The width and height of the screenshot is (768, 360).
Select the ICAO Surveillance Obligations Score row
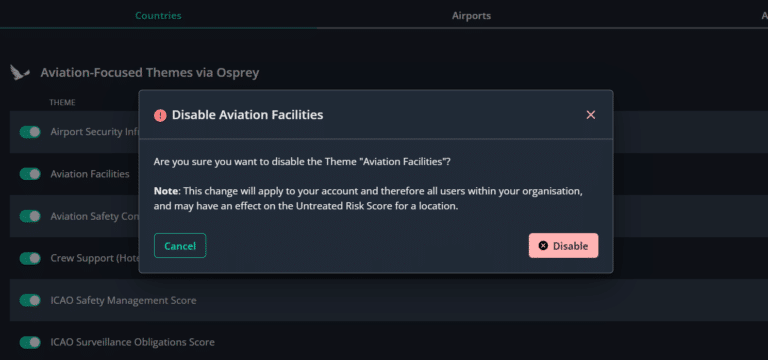point(389,342)
